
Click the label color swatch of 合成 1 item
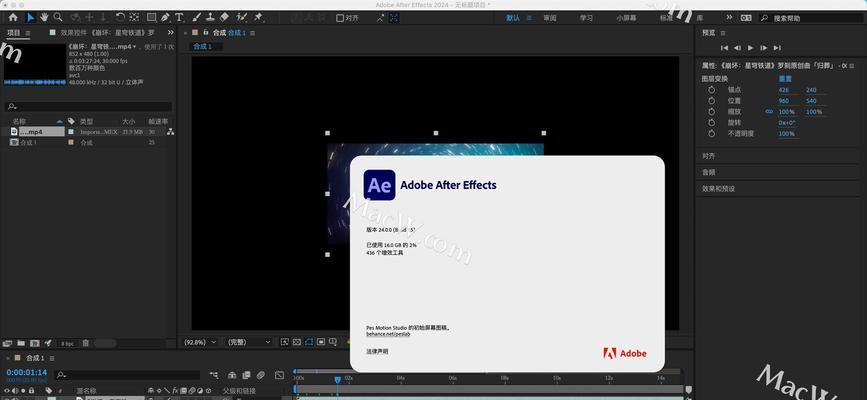pyautogui.click(x=70, y=142)
